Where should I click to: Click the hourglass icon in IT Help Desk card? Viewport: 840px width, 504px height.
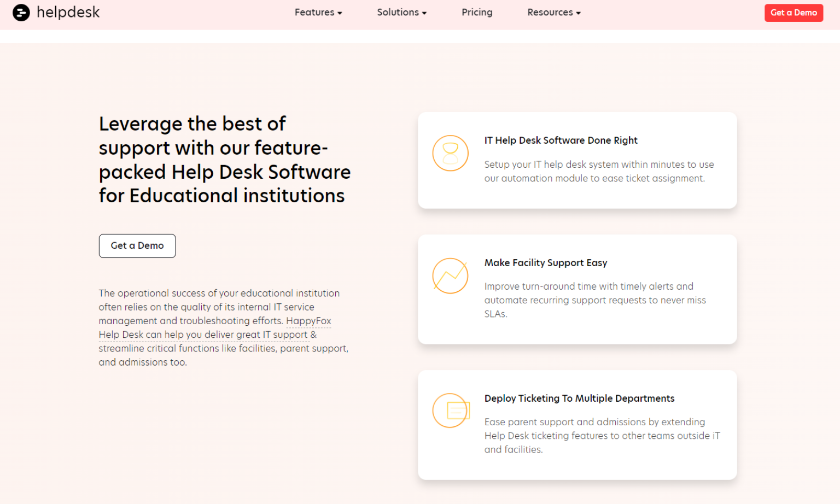click(x=450, y=153)
